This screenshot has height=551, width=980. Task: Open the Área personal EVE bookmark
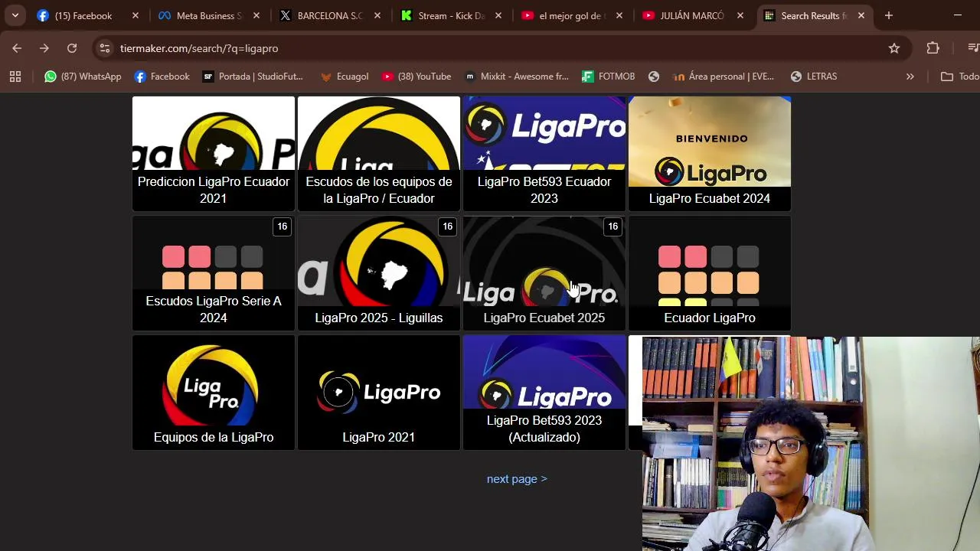point(724,77)
